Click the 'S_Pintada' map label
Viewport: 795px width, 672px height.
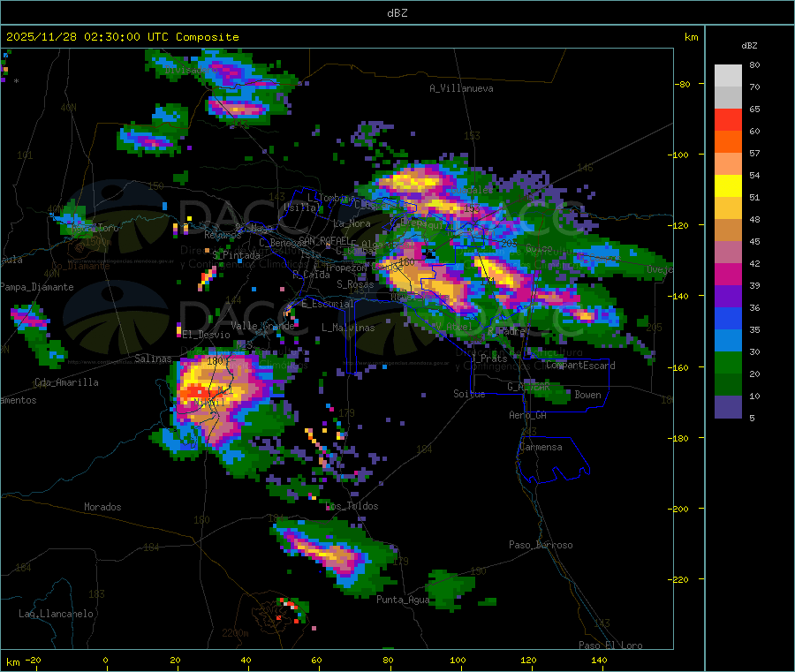coord(236,255)
